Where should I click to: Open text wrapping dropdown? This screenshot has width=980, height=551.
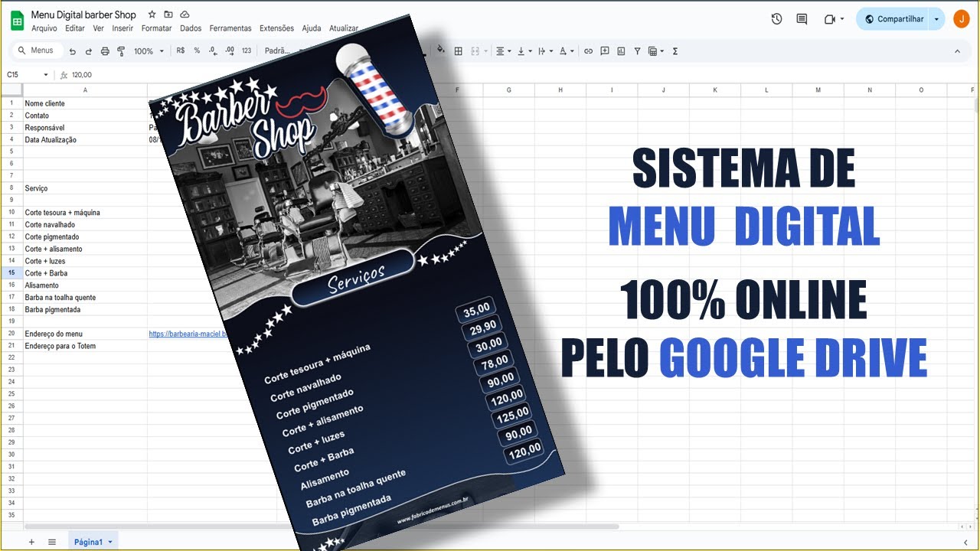pos(546,51)
